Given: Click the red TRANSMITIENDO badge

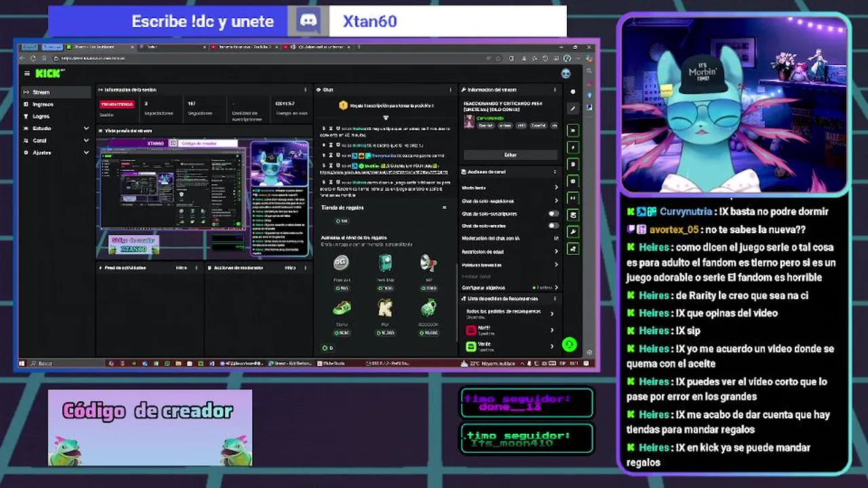Looking at the screenshot, I should pyautogui.click(x=116, y=104).
